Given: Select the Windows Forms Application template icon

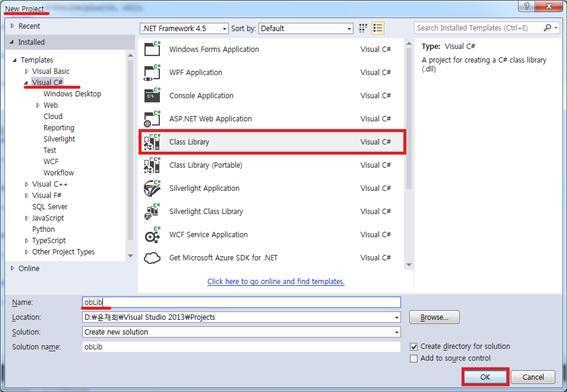Looking at the screenshot, I should 152,49.
